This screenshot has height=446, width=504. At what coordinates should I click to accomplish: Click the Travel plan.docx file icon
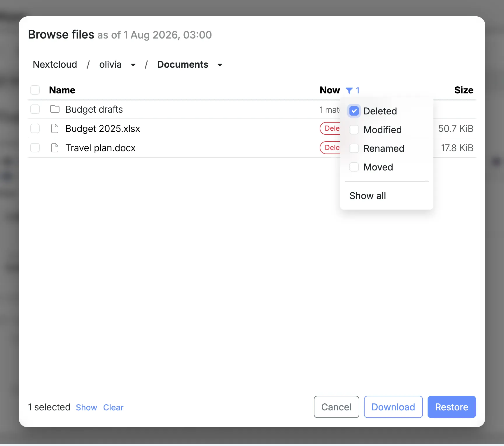[x=55, y=148]
